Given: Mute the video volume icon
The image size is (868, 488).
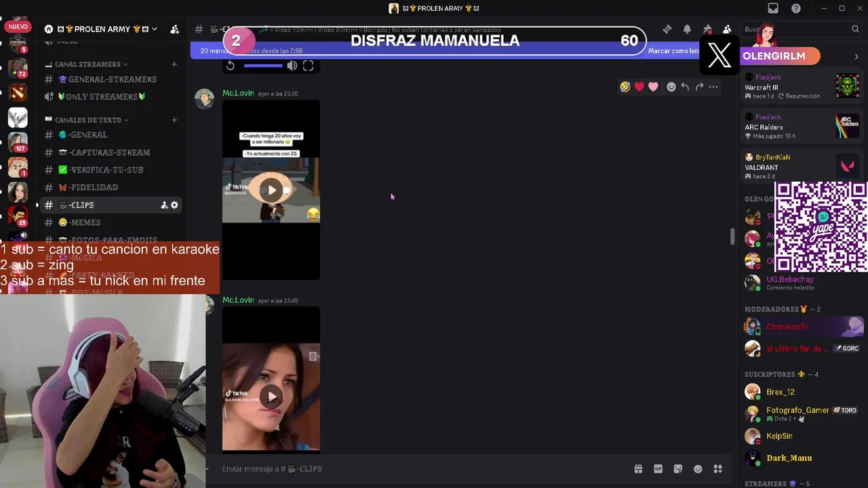Looking at the screenshot, I should coord(292,66).
